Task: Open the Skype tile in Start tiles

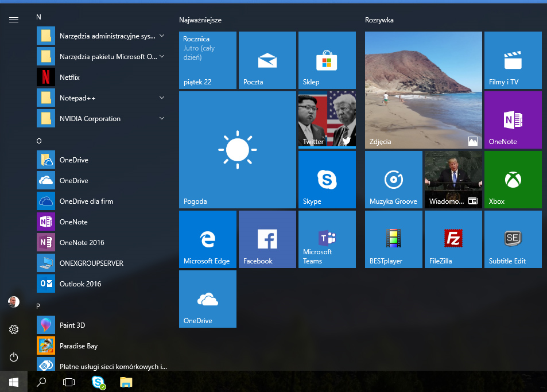Action: pos(327,180)
